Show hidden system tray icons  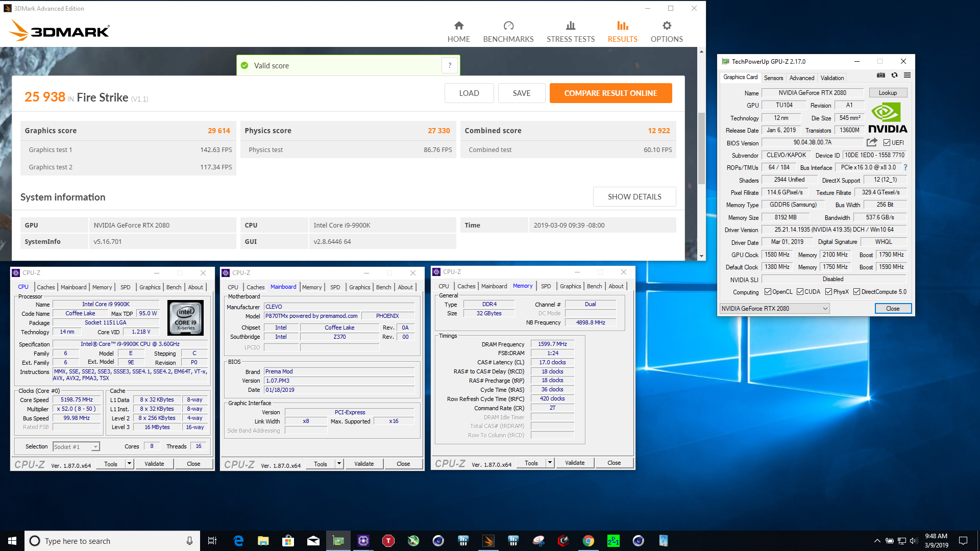point(877,541)
